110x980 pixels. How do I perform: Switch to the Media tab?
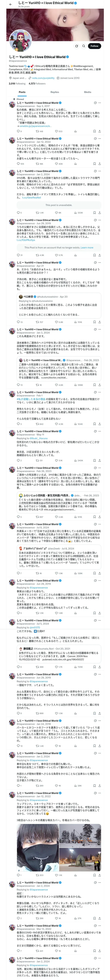click(x=88, y=92)
